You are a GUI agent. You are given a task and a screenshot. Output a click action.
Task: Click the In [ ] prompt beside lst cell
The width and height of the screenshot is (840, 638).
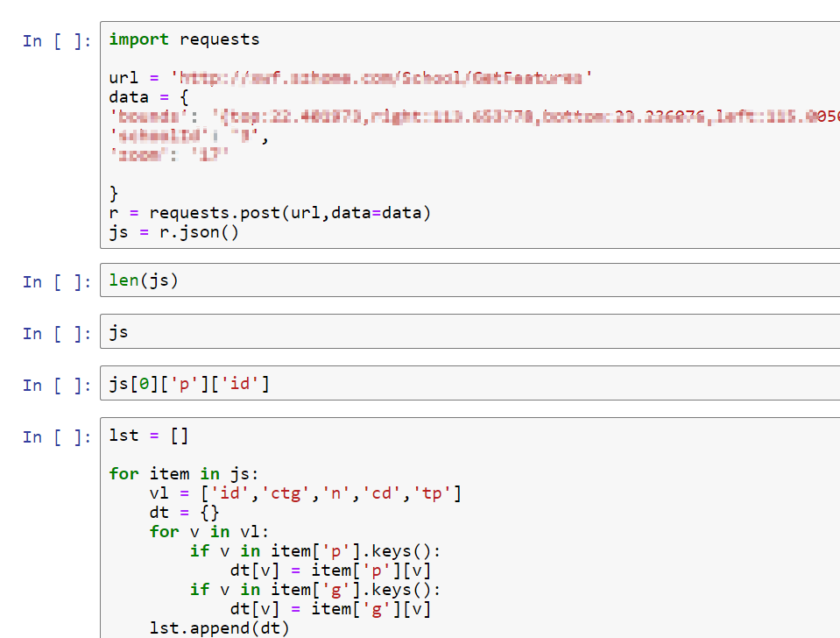tap(57, 437)
